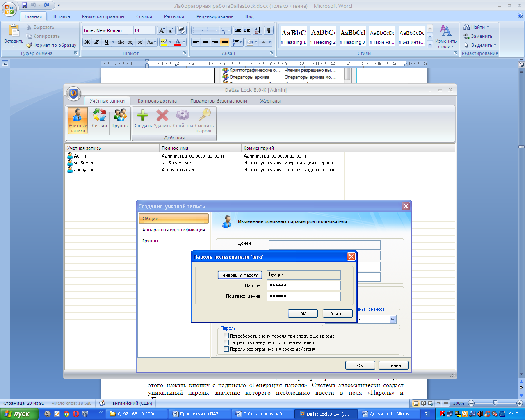Image resolution: width=525 pixels, height=420 pixels.
Task: Center text in Word ribbon
Action: (205, 42)
